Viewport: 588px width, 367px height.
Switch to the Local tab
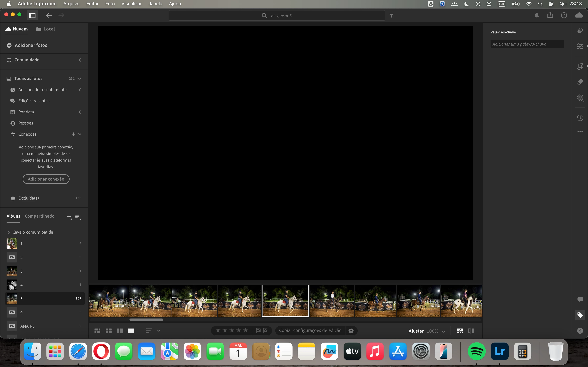pos(46,29)
